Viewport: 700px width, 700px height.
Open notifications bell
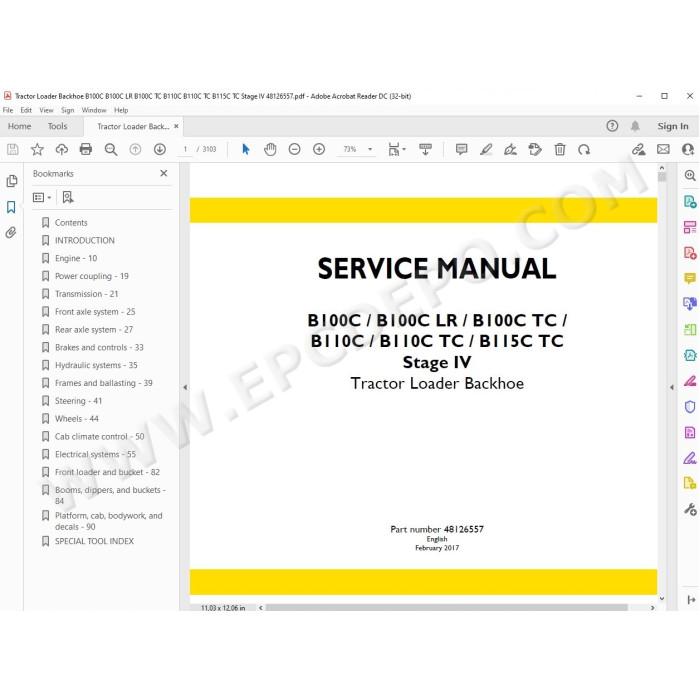pos(635,126)
